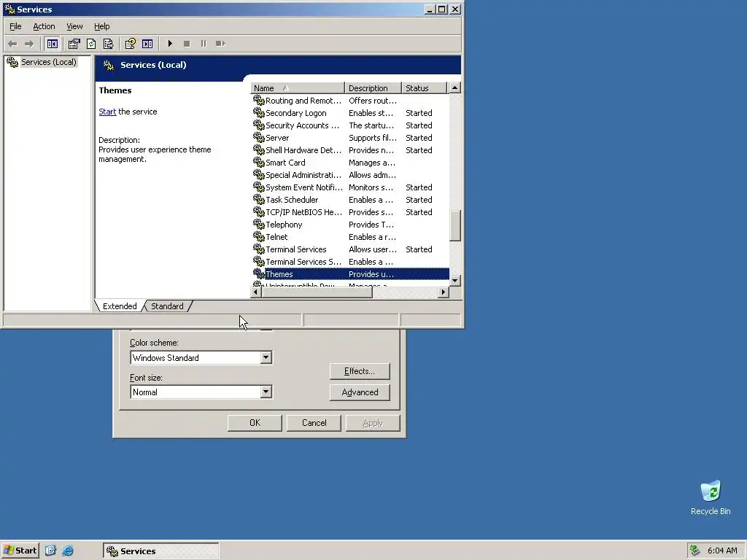The height and width of the screenshot is (560, 747).
Task: Open the View menu
Action: pyautogui.click(x=74, y=26)
